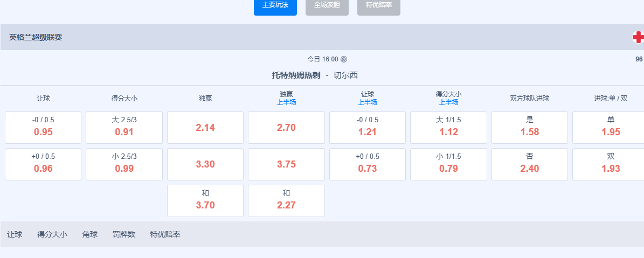Pick even goals 双 at 1.93
The image size is (644, 258).
608,164
